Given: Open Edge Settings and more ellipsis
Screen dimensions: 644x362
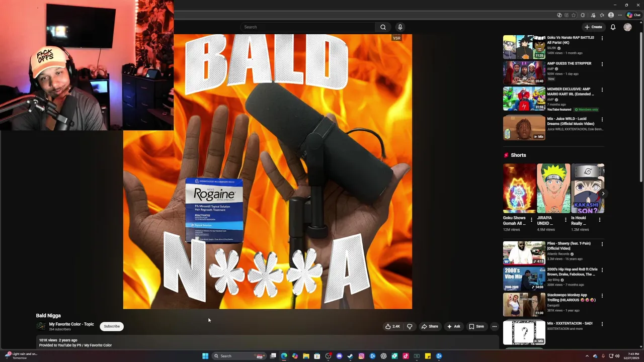Looking at the screenshot, I should 620,15.
